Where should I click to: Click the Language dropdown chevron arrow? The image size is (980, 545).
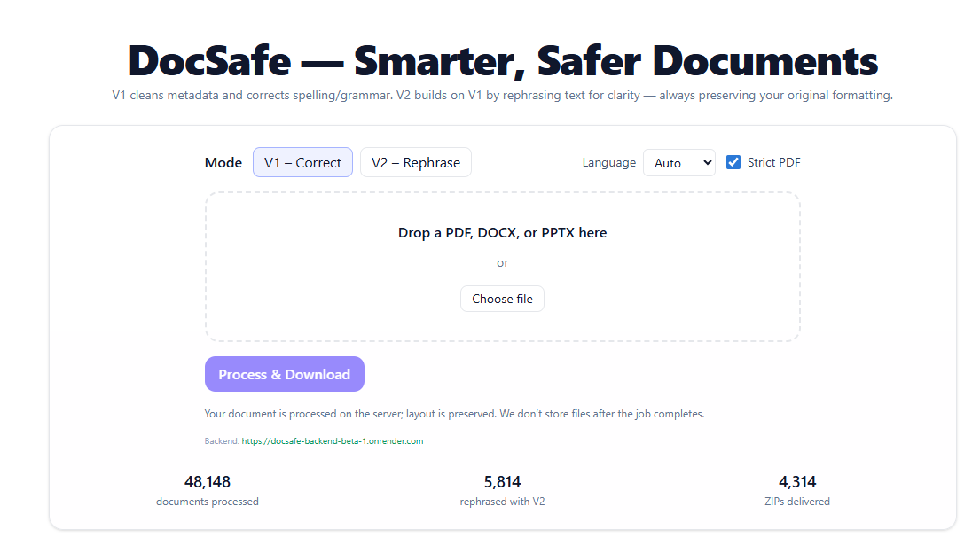click(706, 163)
